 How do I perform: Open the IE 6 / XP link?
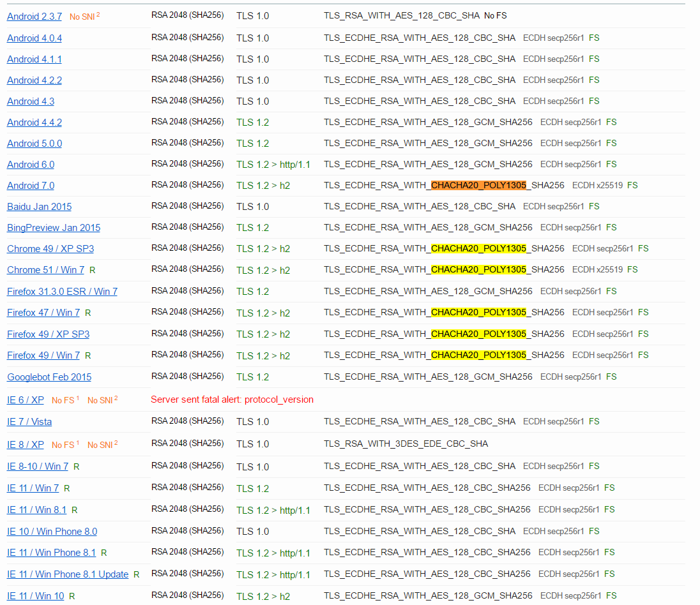tap(26, 400)
